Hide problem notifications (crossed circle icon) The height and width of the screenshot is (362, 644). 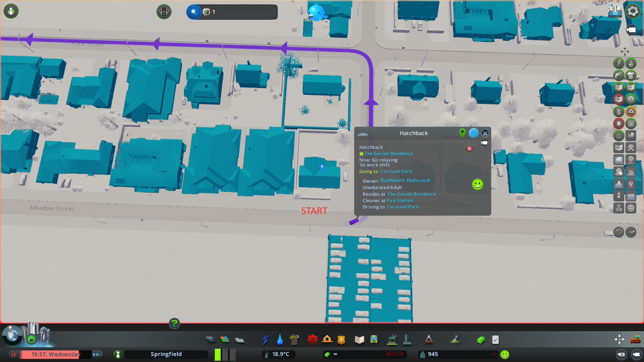(619, 232)
